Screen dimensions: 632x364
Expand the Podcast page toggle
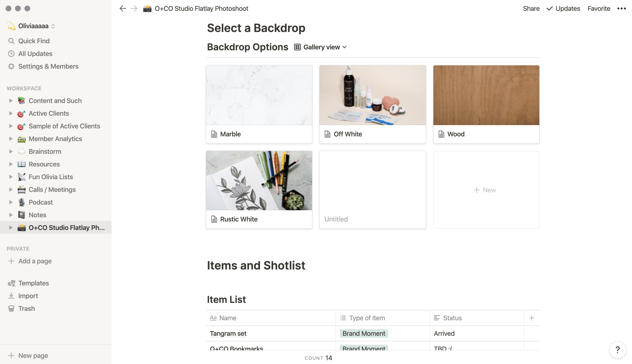(x=11, y=202)
